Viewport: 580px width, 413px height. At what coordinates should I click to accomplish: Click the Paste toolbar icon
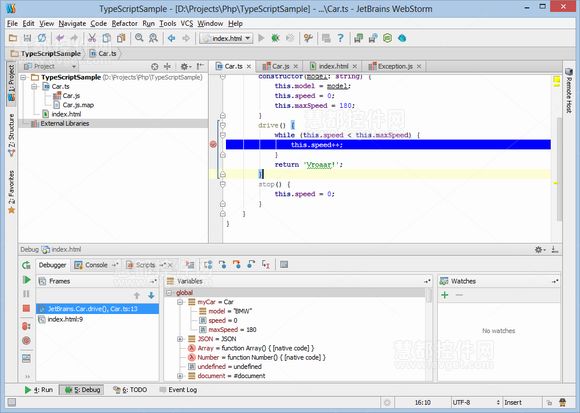pos(121,38)
